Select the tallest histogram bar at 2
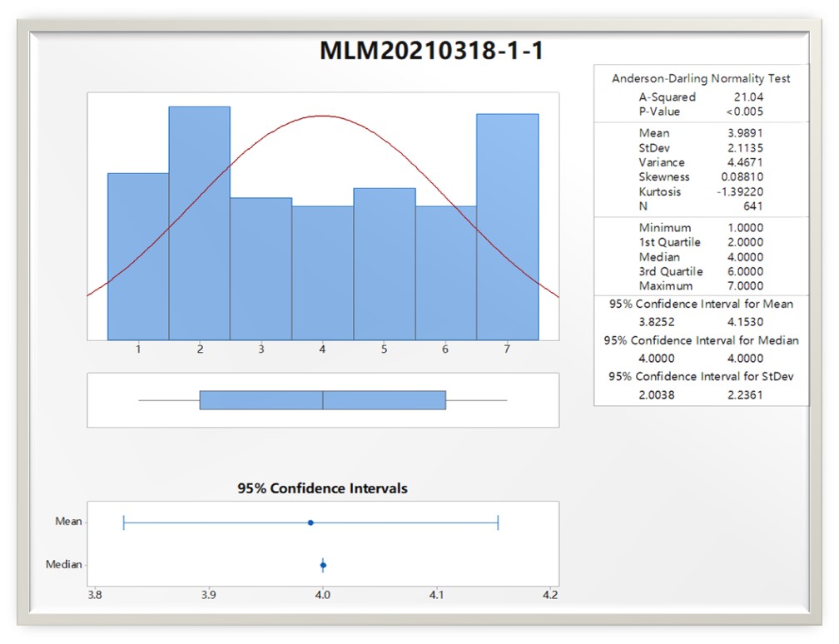This screenshot has height=644, width=839. tap(200, 223)
